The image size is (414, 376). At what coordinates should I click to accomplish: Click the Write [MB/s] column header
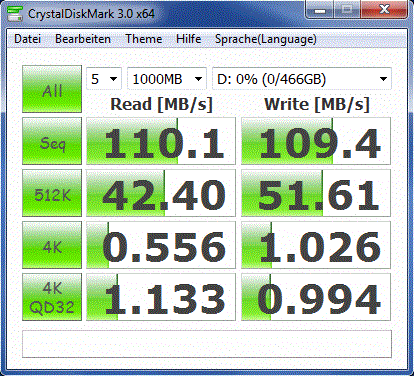pos(317,104)
